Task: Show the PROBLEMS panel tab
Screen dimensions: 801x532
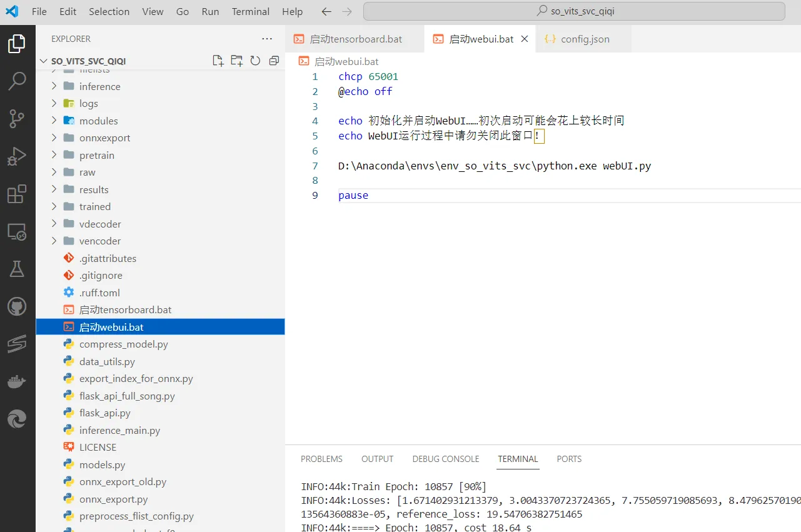Action: coord(321,459)
